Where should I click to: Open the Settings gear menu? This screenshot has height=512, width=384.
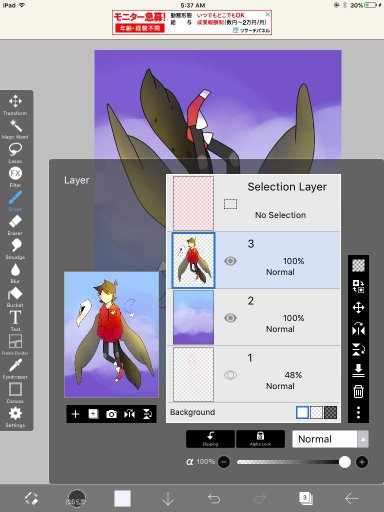pyautogui.click(x=15, y=417)
